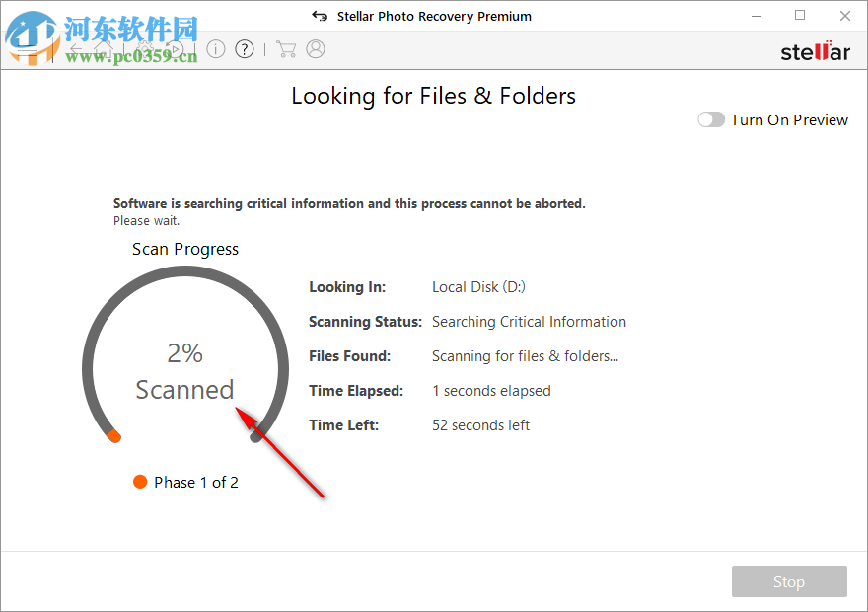This screenshot has height=612, width=868.
Task: Click the Stellar logo
Action: [815, 51]
